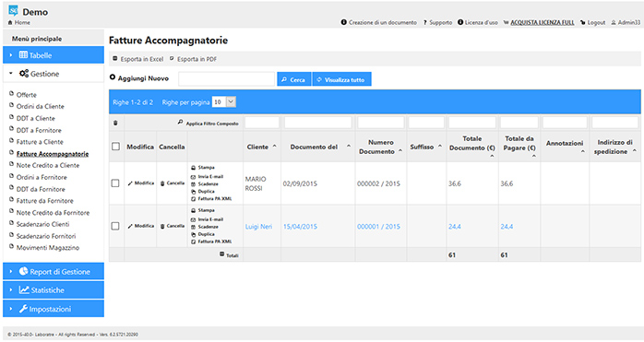This screenshot has width=644, height=342.
Task: Open Licenza d'uso link
Action: click(x=481, y=22)
